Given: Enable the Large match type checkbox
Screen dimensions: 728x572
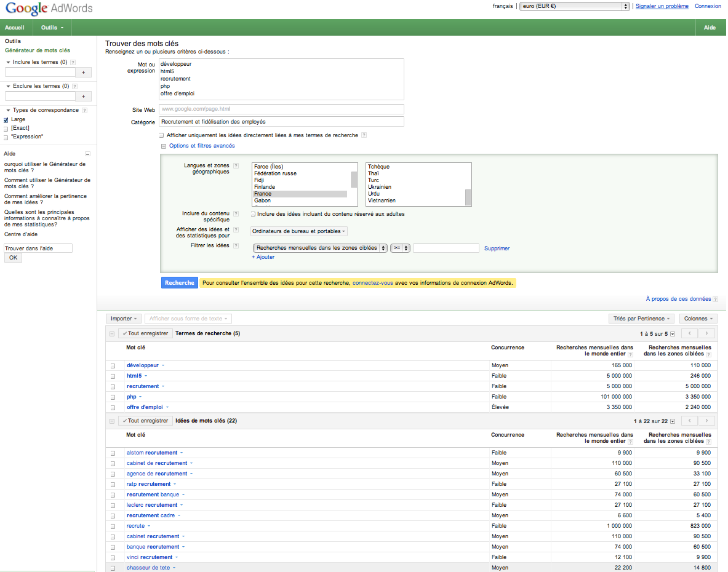Looking at the screenshot, I should [6, 120].
